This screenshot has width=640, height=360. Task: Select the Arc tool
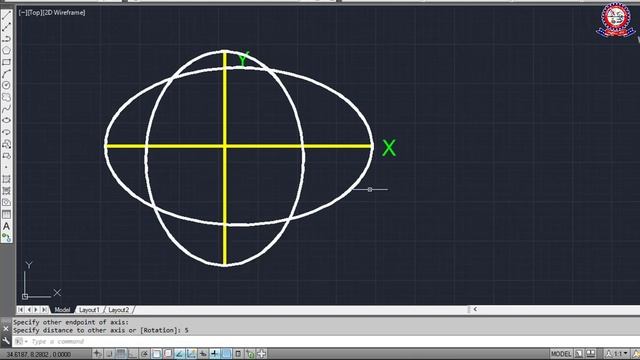click(x=6, y=74)
